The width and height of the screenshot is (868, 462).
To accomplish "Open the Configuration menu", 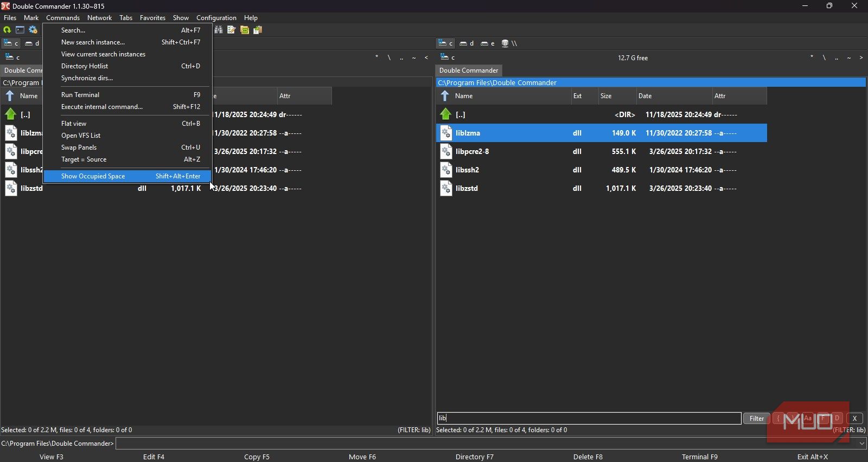I will point(216,18).
